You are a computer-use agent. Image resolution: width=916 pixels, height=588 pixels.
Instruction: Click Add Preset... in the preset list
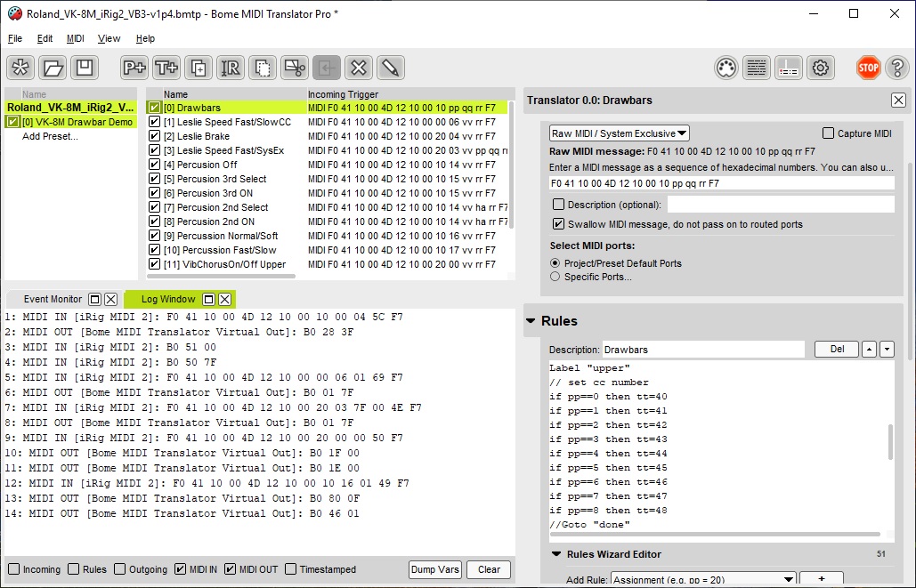(50, 136)
